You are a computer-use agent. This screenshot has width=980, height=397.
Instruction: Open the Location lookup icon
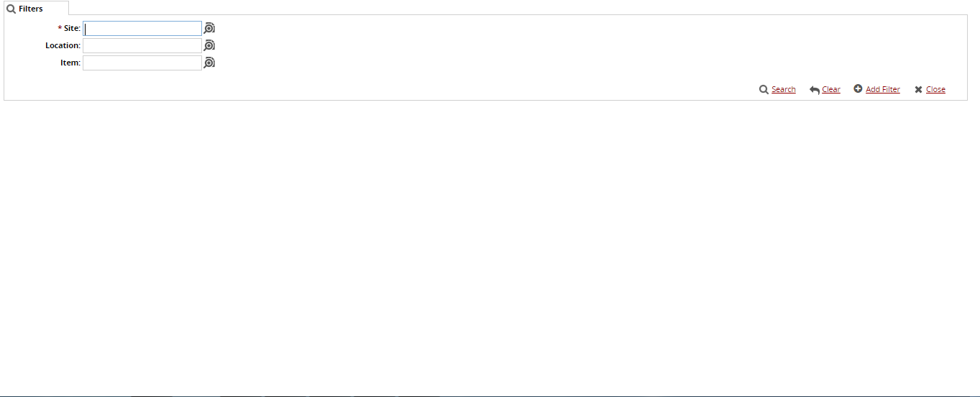tap(209, 46)
